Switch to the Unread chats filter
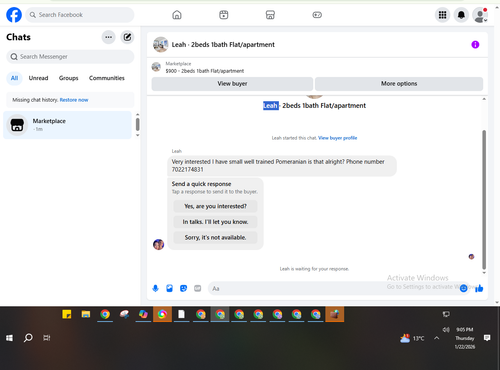Viewport: 500px width, 370px height. coord(38,78)
